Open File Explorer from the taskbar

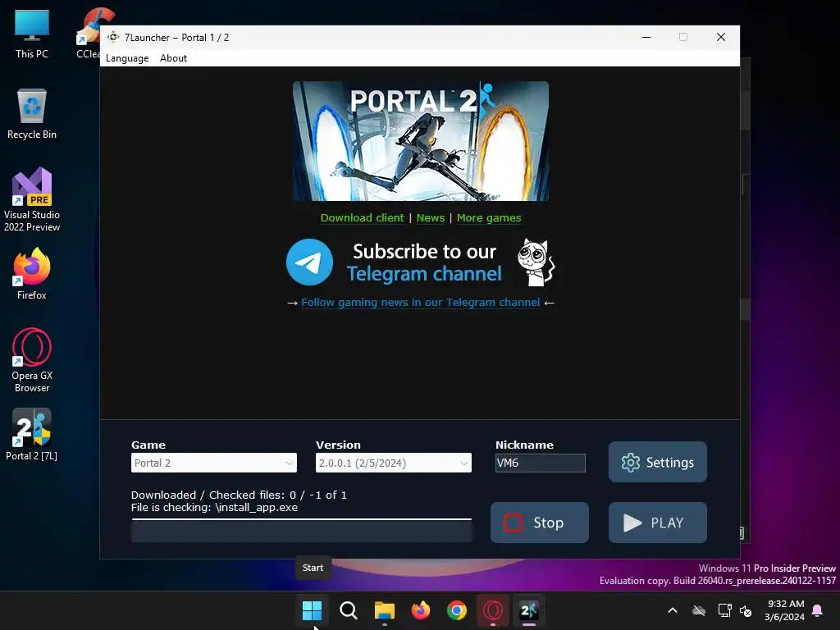pyautogui.click(x=384, y=610)
